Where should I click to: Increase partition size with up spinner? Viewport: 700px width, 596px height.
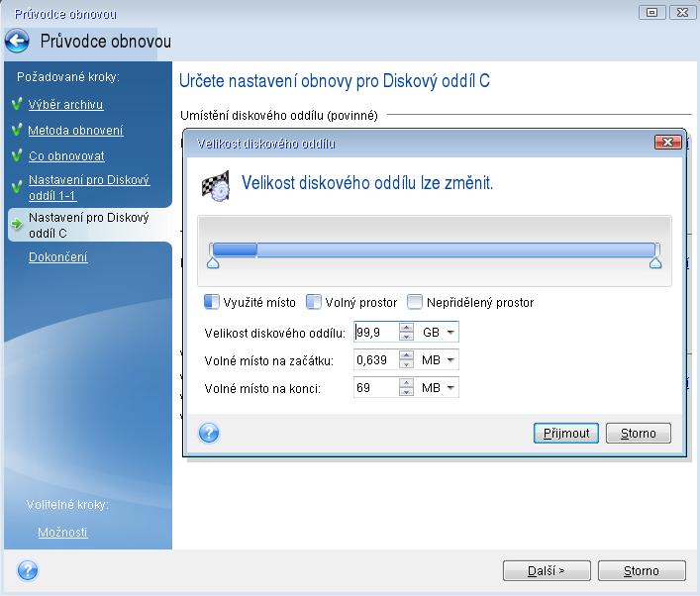(x=406, y=328)
